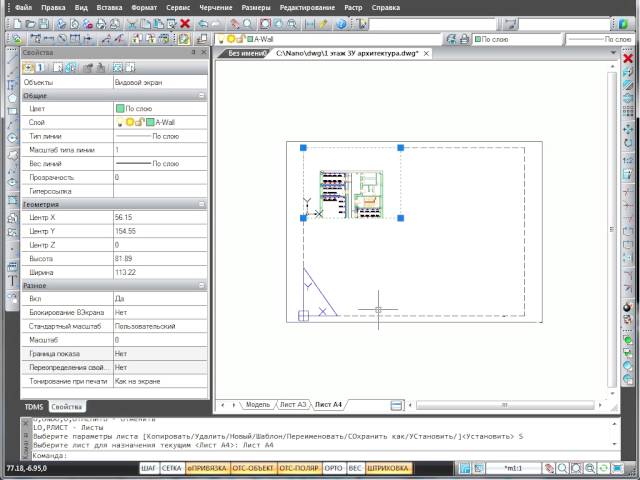
Task: Toggle СЕТКА grid mode
Action: tap(171, 468)
